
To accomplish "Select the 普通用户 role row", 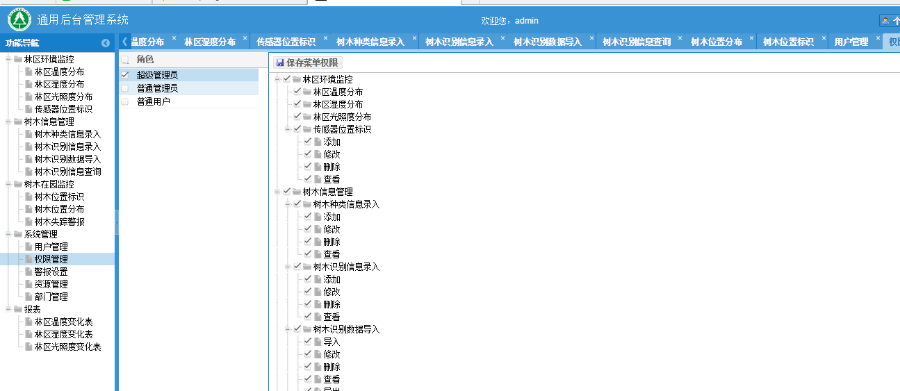I will pos(189,102).
